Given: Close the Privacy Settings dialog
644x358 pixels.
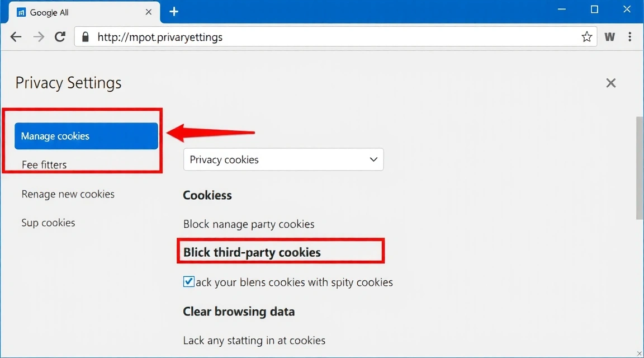Looking at the screenshot, I should tap(610, 82).
